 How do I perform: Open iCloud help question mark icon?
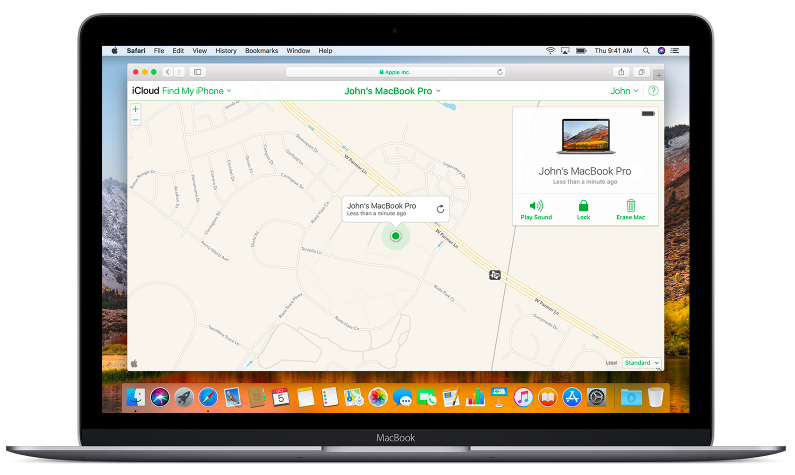point(653,91)
